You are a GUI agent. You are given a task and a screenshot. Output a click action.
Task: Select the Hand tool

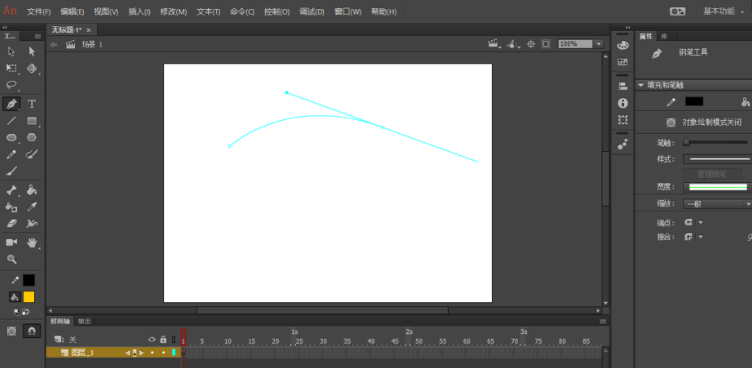32,242
